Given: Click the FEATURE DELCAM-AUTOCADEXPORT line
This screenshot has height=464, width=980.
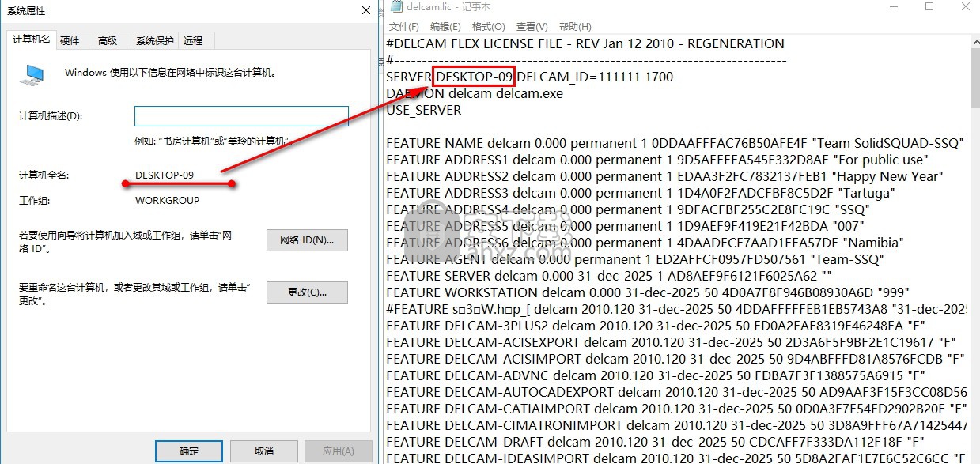Looking at the screenshot, I should (676, 392).
